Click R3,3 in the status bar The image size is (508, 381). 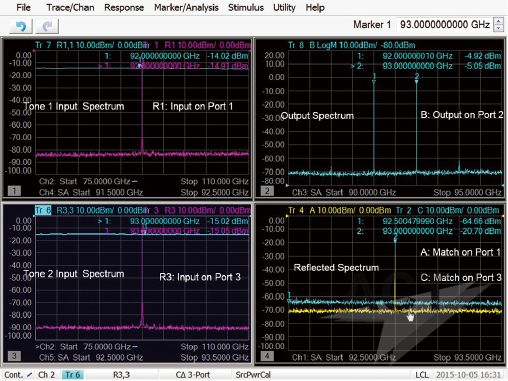121,375
